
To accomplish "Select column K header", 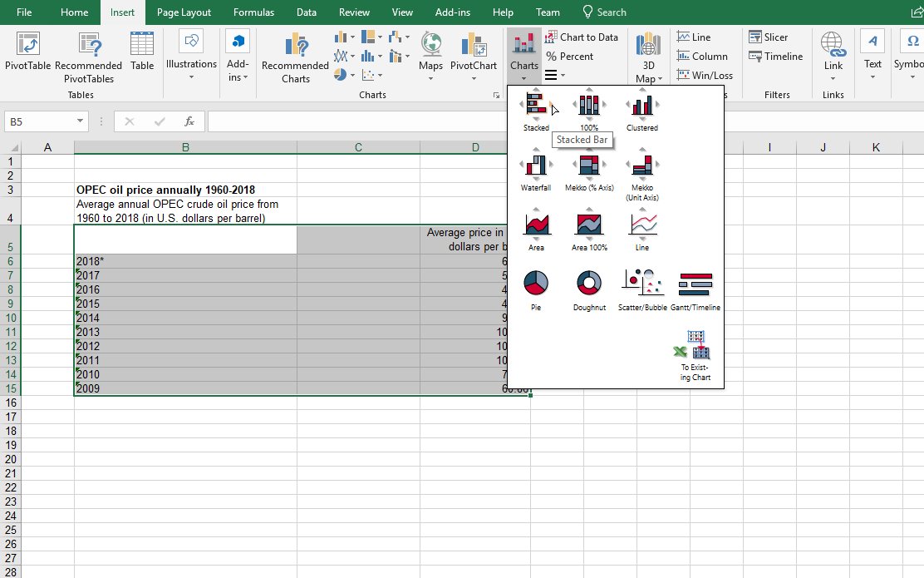I will coord(876,147).
